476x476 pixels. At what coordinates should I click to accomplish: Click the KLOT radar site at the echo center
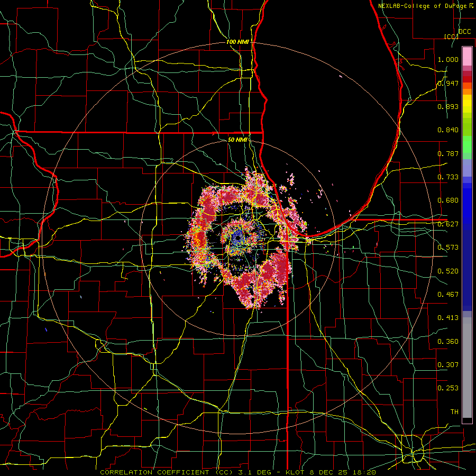pyautogui.click(x=237, y=239)
